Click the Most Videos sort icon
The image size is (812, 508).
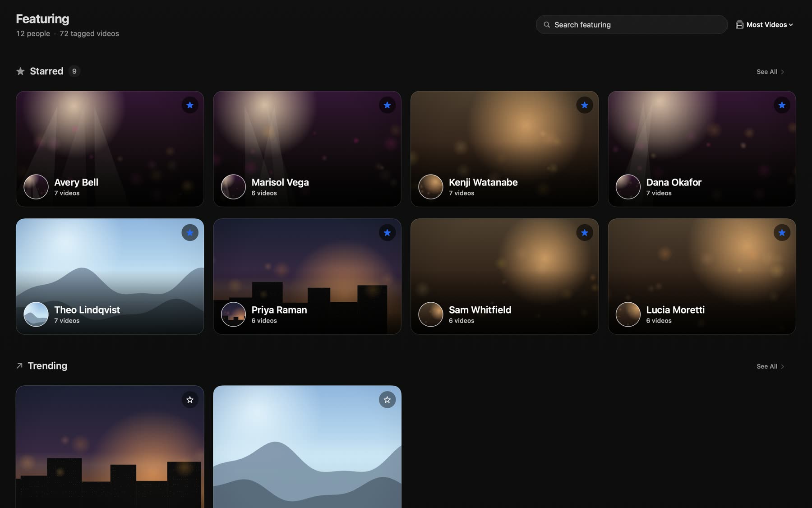pyautogui.click(x=739, y=25)
